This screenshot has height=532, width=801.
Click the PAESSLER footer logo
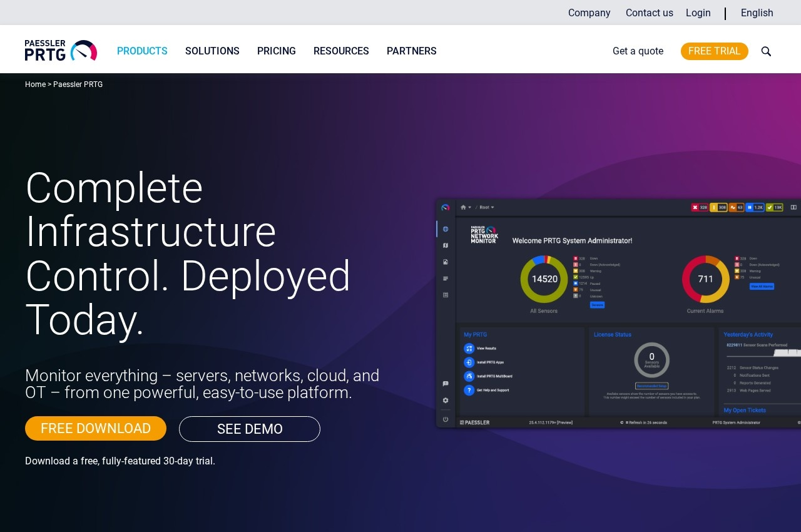(x=475, y=423)
